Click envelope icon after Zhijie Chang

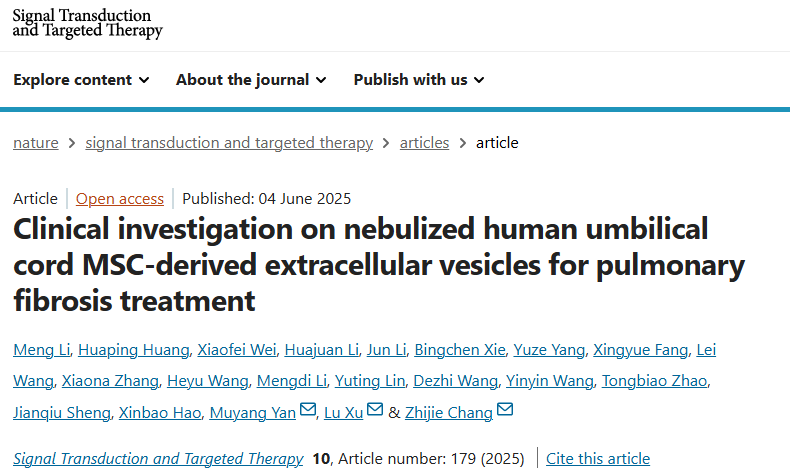click(x=505, y=410)
